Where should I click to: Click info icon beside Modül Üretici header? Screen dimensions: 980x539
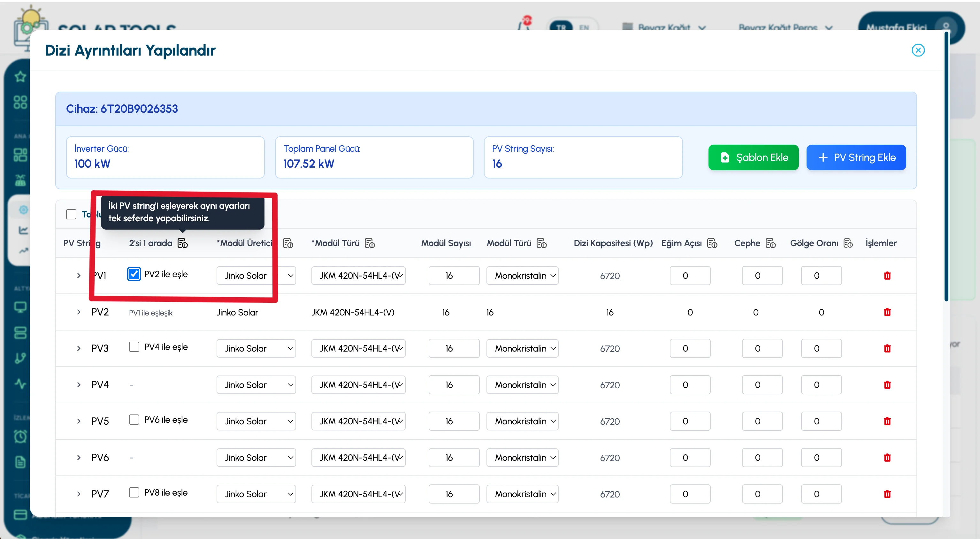(x=288, y=243)
